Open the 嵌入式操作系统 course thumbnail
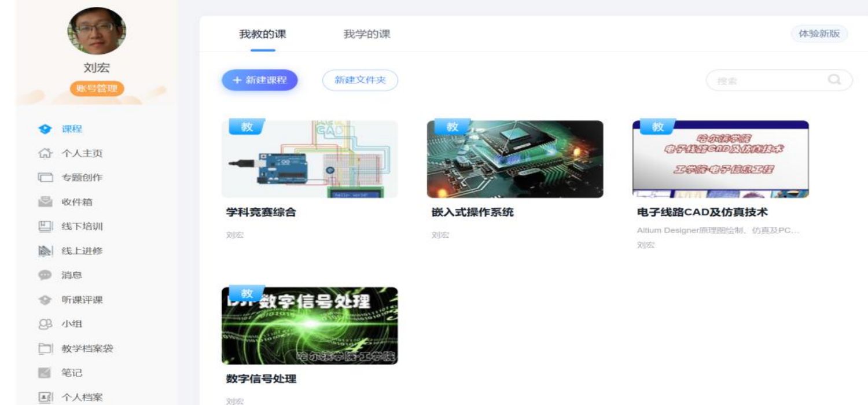868x405 pixels. (515, 159)
